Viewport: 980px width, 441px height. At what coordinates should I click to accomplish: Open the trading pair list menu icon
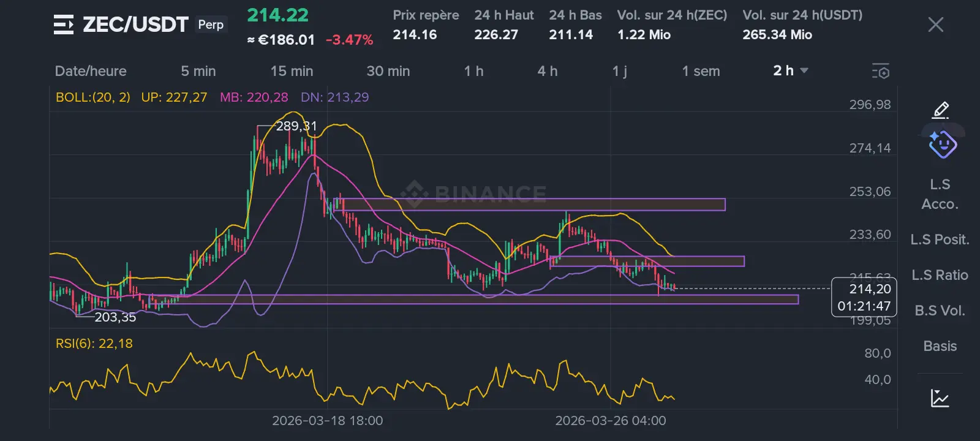click(64, 24)
